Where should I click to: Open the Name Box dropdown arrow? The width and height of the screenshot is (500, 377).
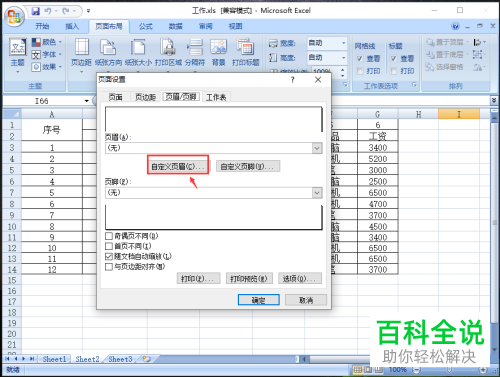(x=87, y=101)
